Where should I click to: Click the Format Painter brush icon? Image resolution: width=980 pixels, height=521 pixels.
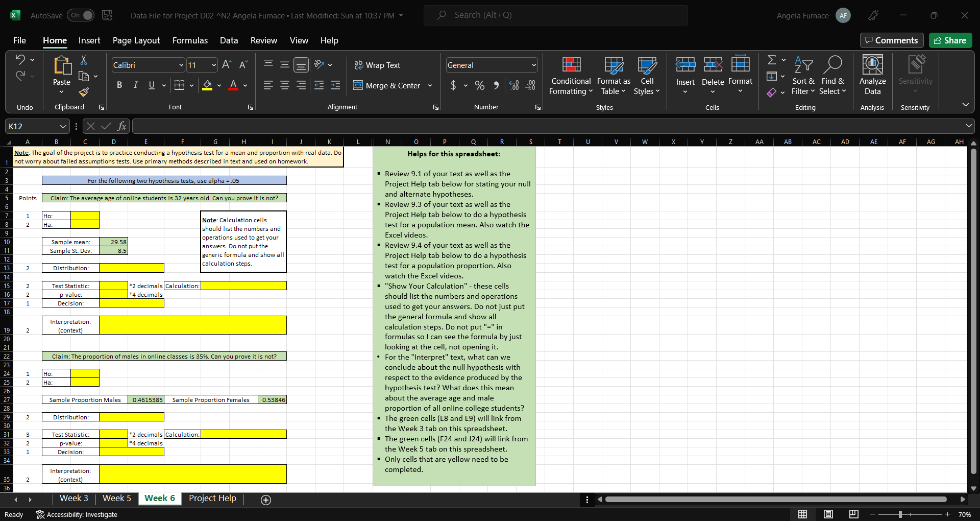(84, 92)
